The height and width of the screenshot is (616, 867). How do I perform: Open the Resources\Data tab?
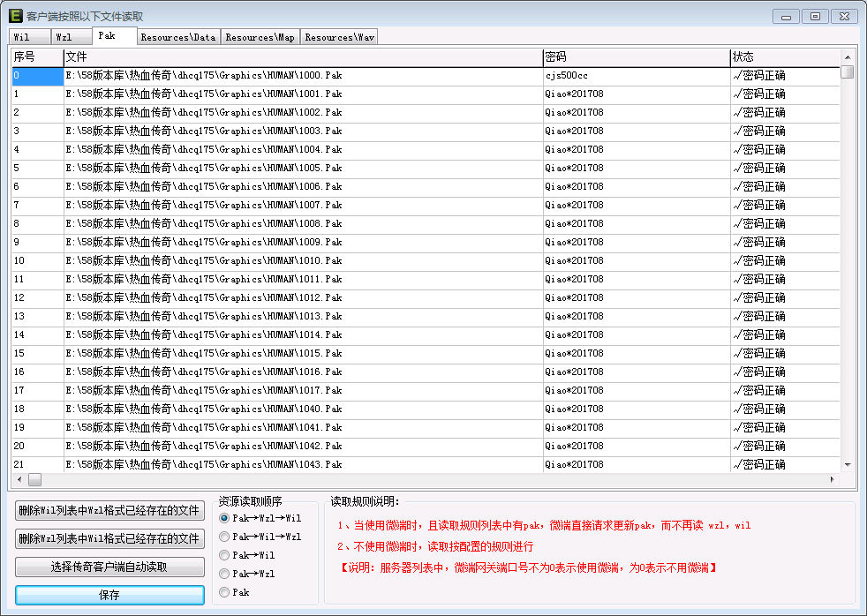177,37
